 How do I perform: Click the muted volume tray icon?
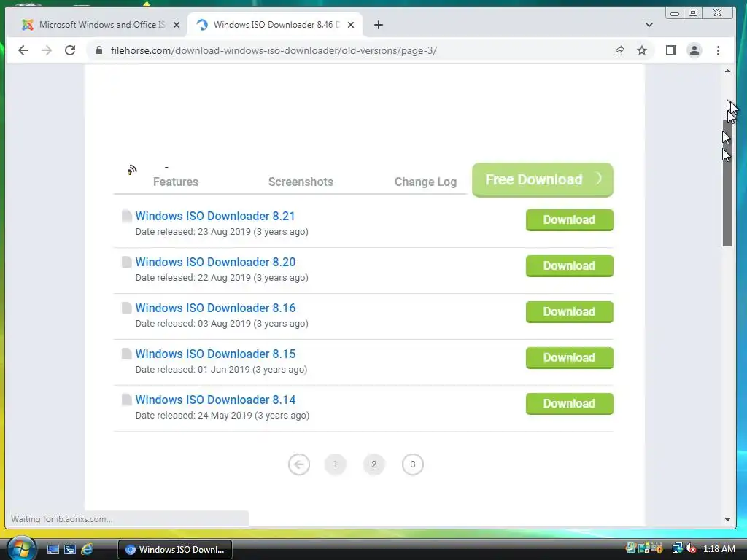click(x=691, y=548)
